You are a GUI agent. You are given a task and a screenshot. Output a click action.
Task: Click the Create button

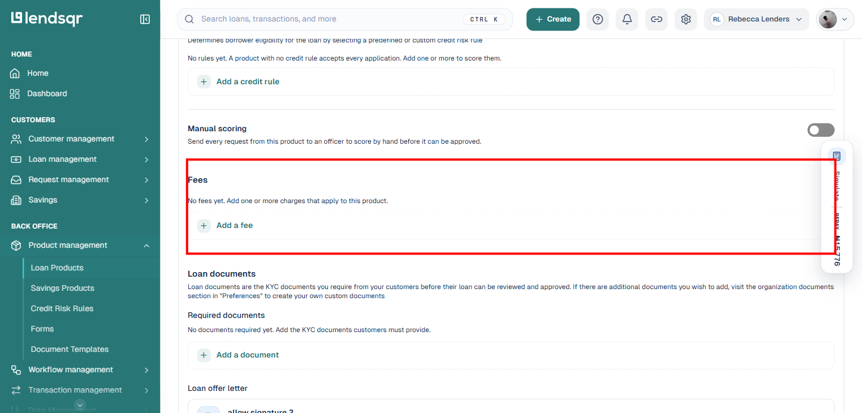pos(553,19)
